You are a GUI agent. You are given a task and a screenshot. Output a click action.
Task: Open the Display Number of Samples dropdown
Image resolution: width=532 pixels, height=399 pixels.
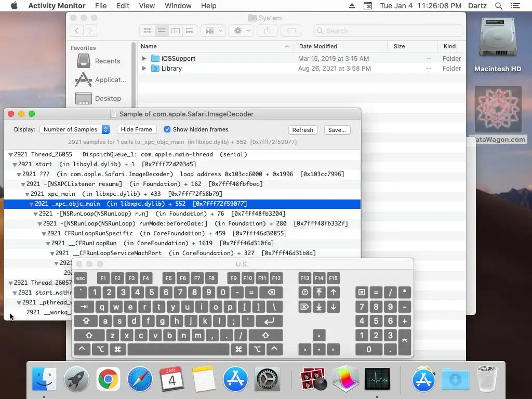(74, 129)
